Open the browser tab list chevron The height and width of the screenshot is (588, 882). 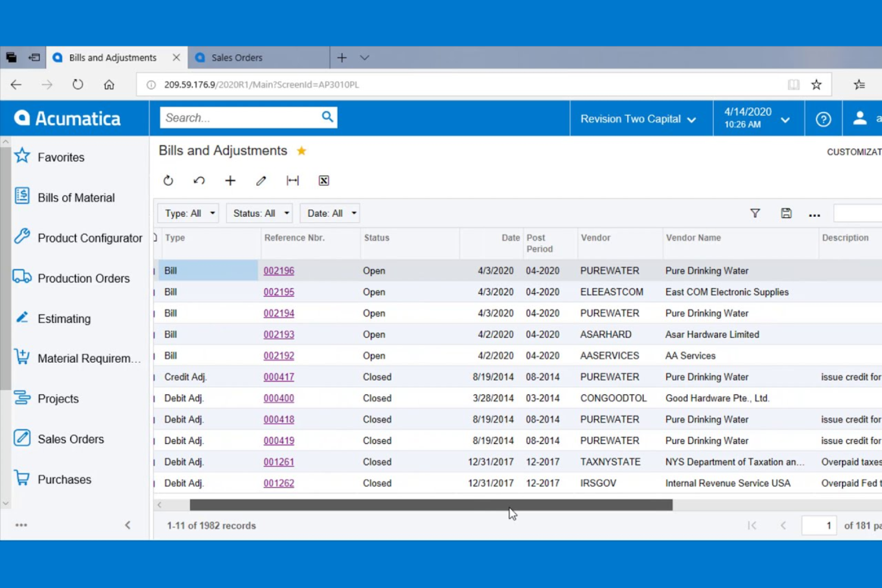click(364, 58)
